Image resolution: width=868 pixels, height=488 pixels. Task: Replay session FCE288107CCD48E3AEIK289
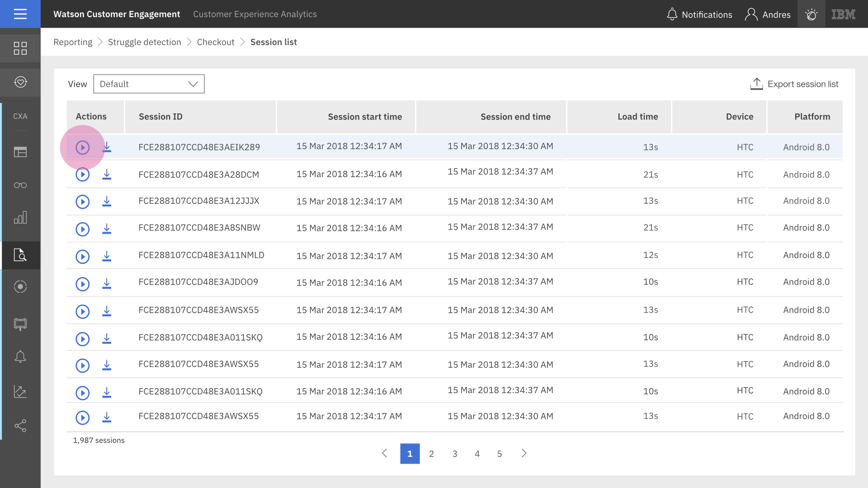tap(82, 147)
